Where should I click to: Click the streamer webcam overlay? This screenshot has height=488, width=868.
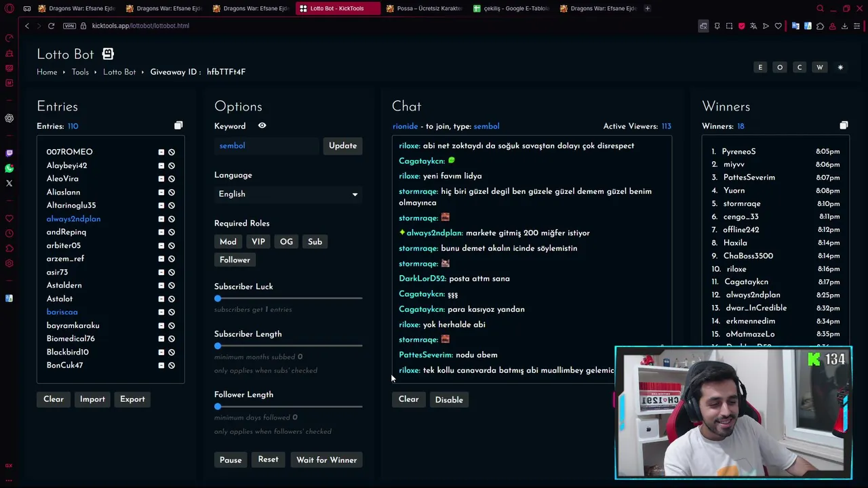coord(733,413)
